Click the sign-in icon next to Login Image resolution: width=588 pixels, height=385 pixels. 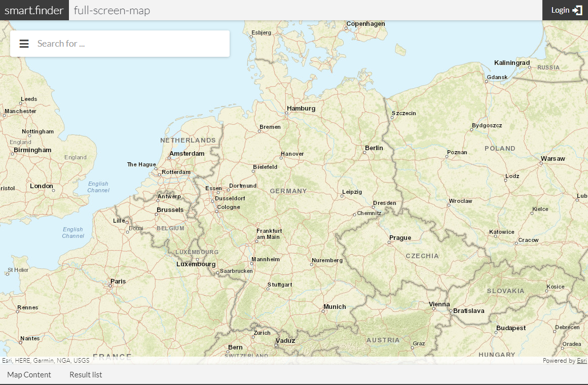577,10
